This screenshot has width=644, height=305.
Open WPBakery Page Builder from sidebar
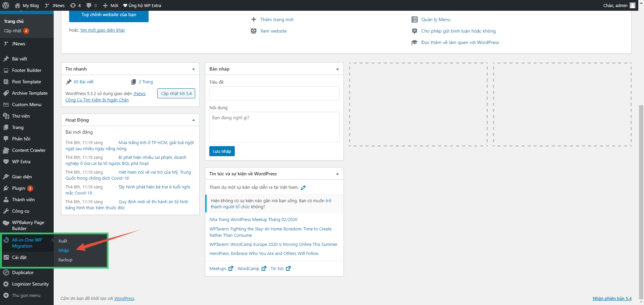[27, 225]
